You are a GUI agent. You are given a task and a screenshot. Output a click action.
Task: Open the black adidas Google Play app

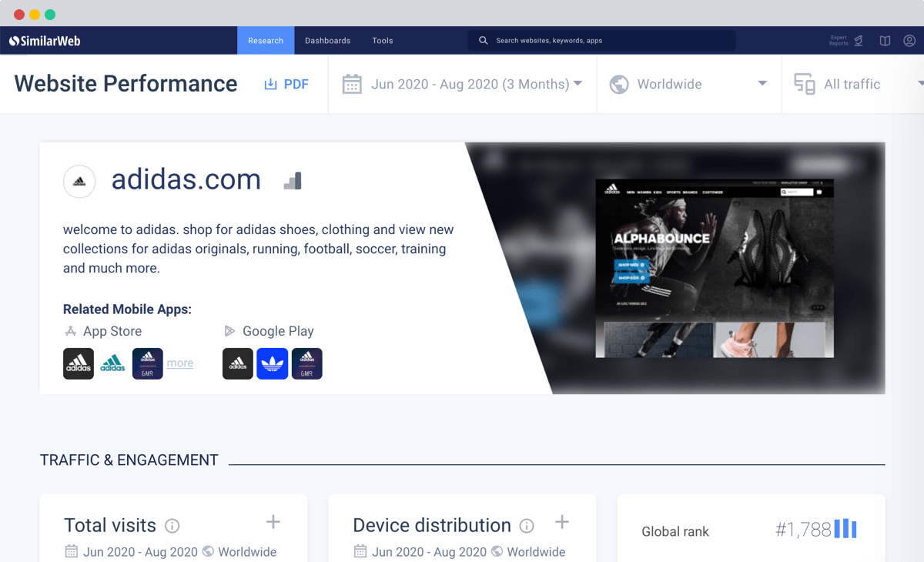click(x=238, y=363)
